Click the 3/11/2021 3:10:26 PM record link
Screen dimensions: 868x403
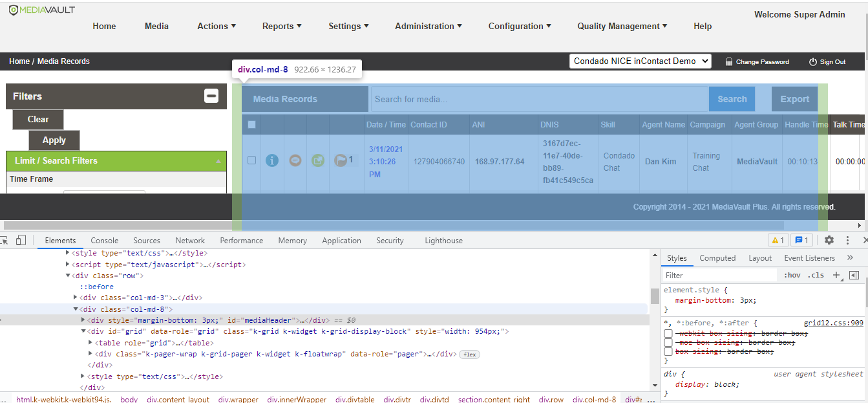[x=386, y=162]
